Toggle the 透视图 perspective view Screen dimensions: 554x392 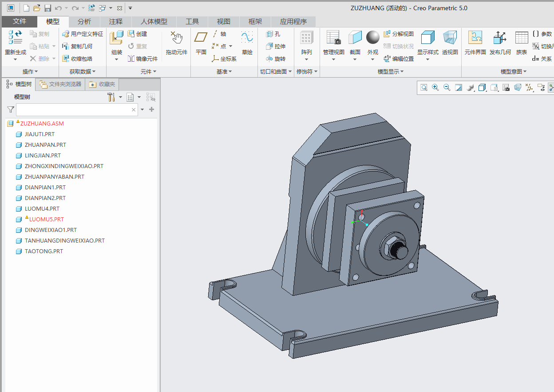450,43
